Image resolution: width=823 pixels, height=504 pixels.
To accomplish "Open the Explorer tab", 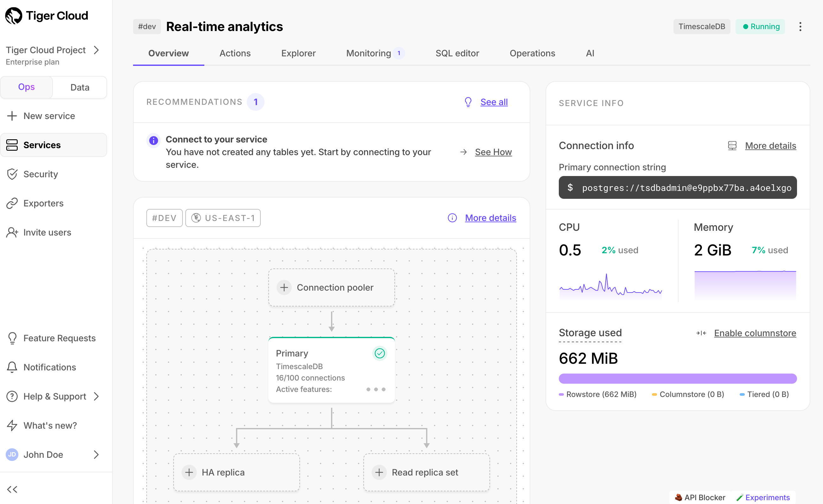I will (298, 54).
